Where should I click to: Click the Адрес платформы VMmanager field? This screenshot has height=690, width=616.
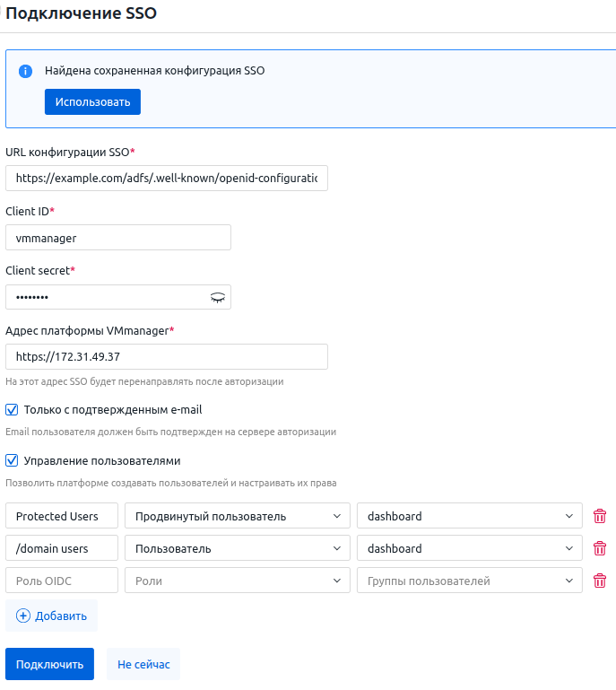166,356
